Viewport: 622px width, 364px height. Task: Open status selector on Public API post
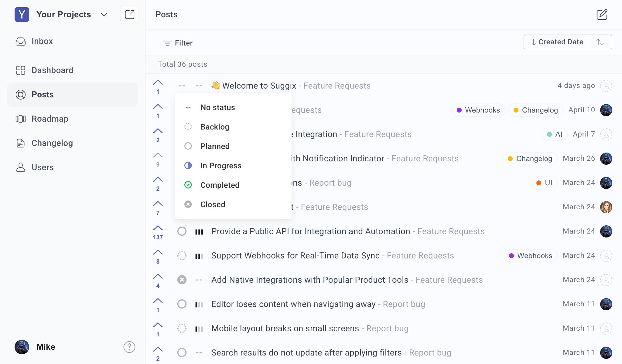pos(182,231)
